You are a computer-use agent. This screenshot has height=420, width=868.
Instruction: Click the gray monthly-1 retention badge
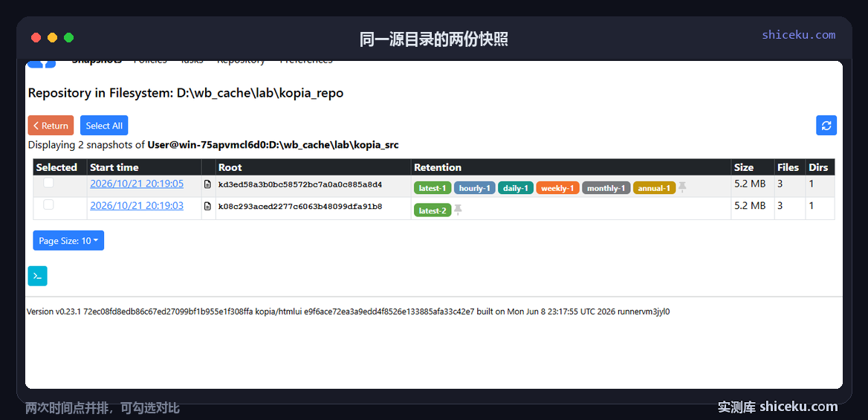tap(606, 188)
